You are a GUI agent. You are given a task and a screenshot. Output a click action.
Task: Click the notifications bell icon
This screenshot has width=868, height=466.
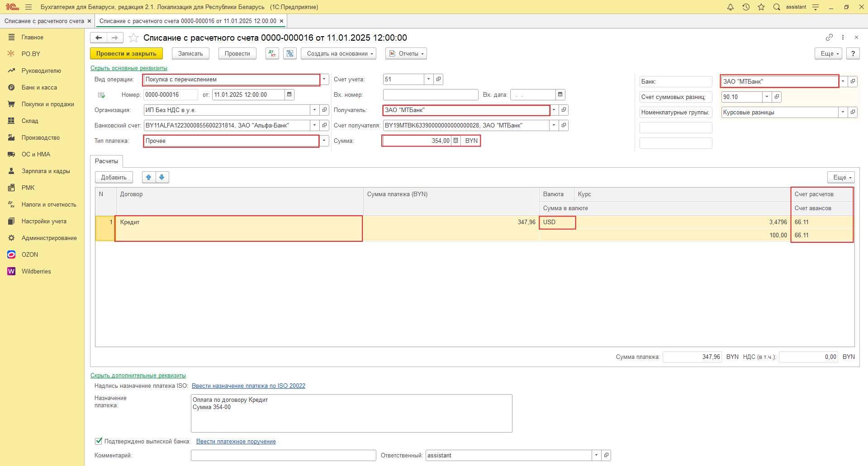tap(730, 7)
